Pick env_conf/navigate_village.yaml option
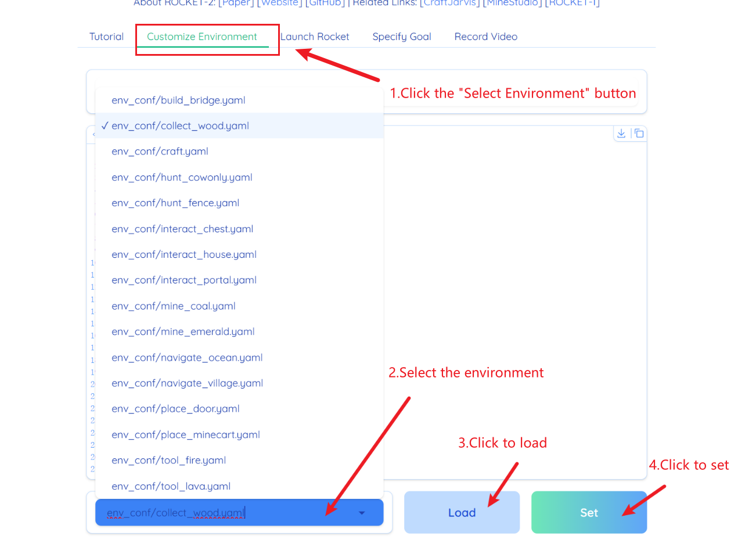The width and height of the screenshot is (756, 550). pos(187,383)
